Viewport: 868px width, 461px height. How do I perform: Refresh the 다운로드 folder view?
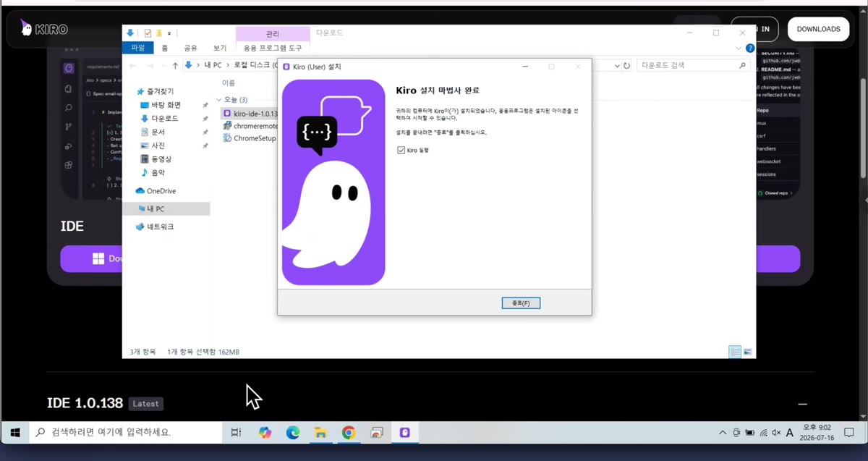point(626,65)
